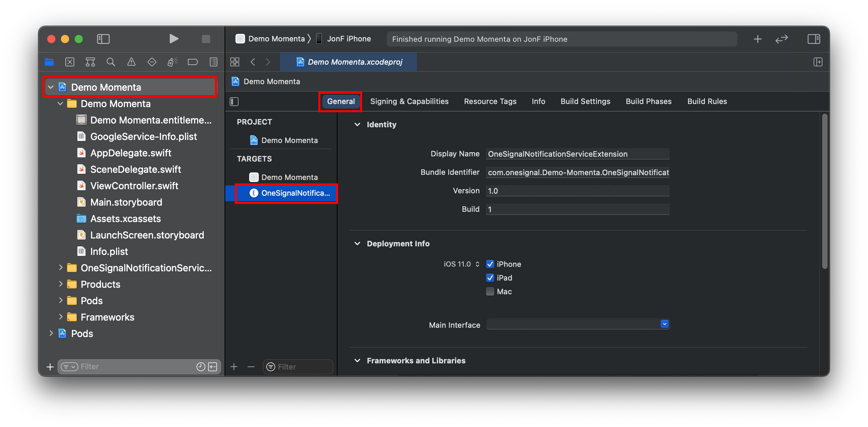Switch to Build Settings tab
Image resolution: width=868 pixels, height=427 pixels.
point(585,101)
